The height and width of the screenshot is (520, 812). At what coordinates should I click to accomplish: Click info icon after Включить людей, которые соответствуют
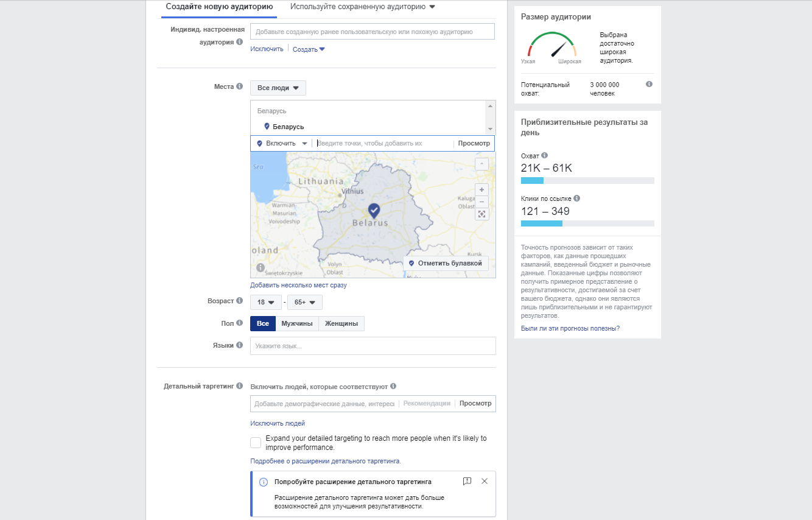tap(393, 386)
